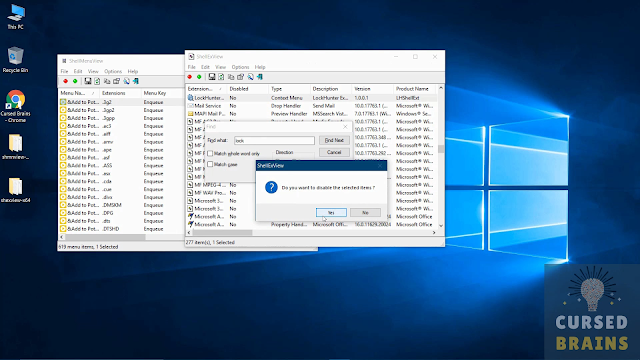The width and height of the screenshot is (640, 360).
Task: Open View menu in ShellExView
Action: pos(220,67)
